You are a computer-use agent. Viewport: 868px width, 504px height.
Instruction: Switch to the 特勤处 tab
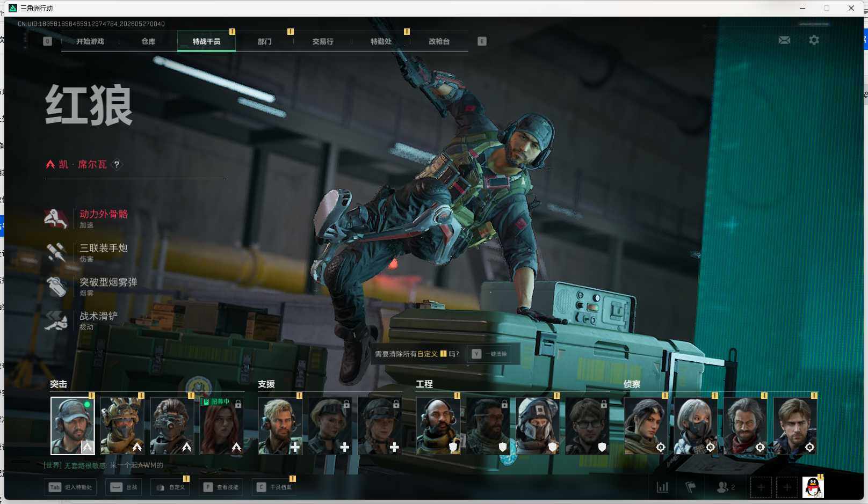click(381, 41)
